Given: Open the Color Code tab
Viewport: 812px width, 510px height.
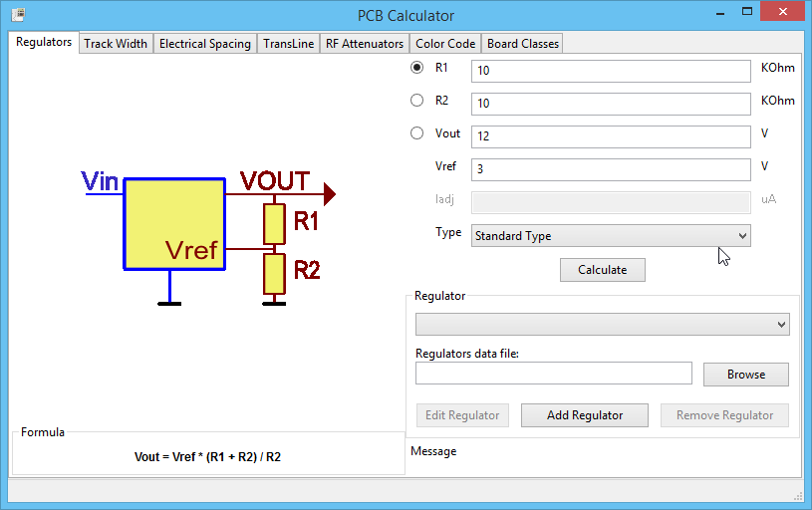Looking at the screenshot, I should [445, 44].
